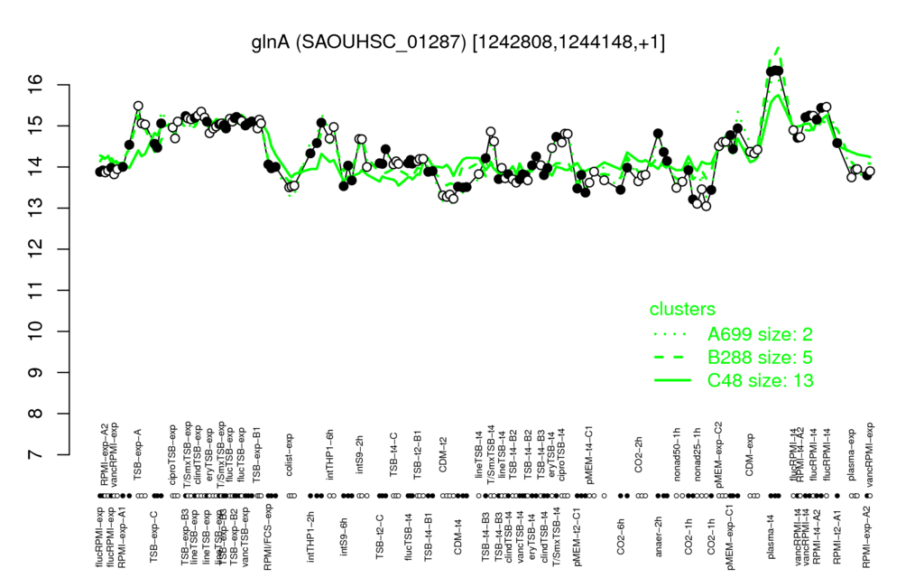The image size is (924, 578).
Task: Click y-axis tick label 9
Action: (35, 373)
